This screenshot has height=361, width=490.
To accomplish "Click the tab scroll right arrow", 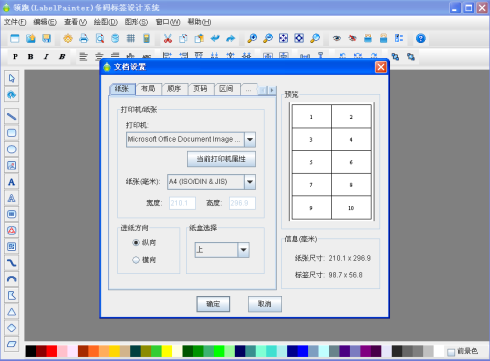I will (272, 90).
